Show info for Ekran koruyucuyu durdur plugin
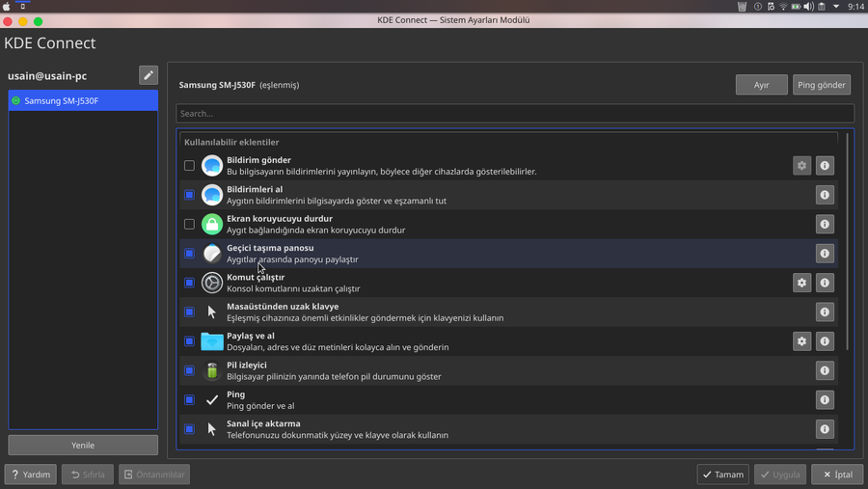The image size is (868, 489). [825, 225]
